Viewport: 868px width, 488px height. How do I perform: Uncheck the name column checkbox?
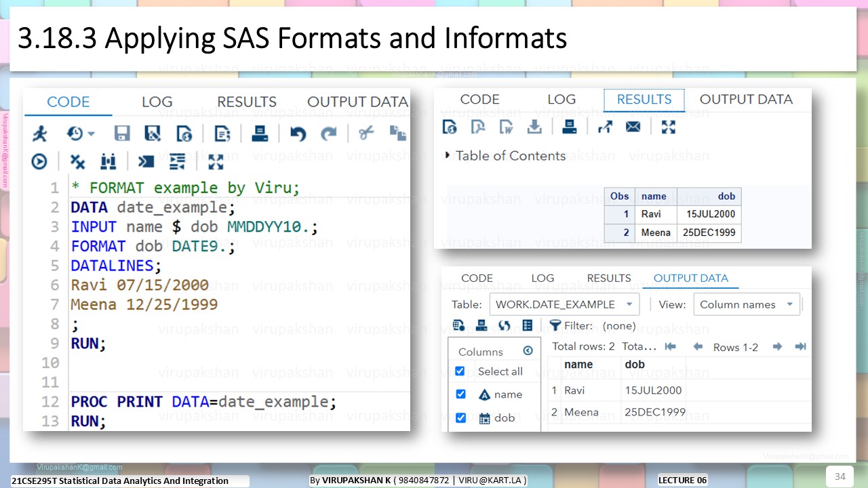click(460, 394)
